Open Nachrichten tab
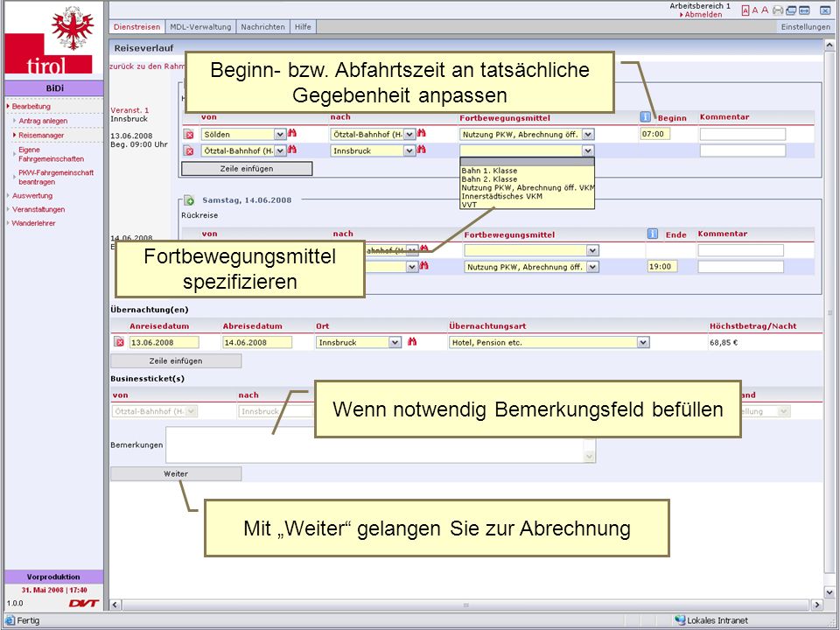Image resolution: width=840 pixels, height=630 pixels. coord(262,27)
